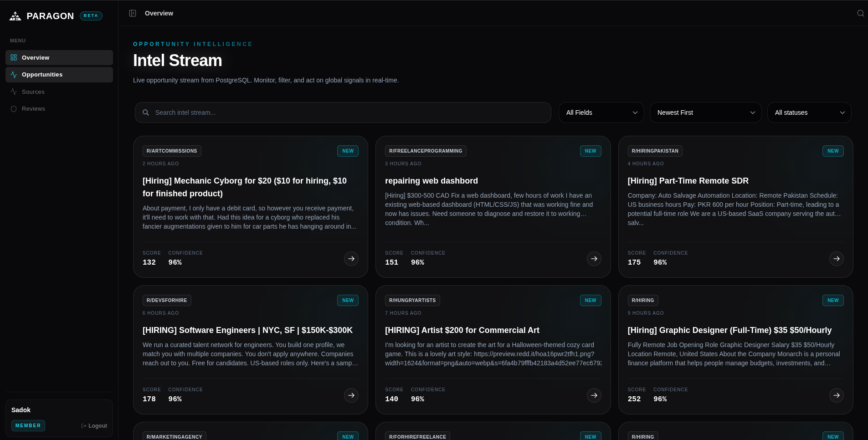The width and height of the screenshot is (868, 440).
Task: Collapse sidebar using the panel toggle icon
Action: click(133, 13)
